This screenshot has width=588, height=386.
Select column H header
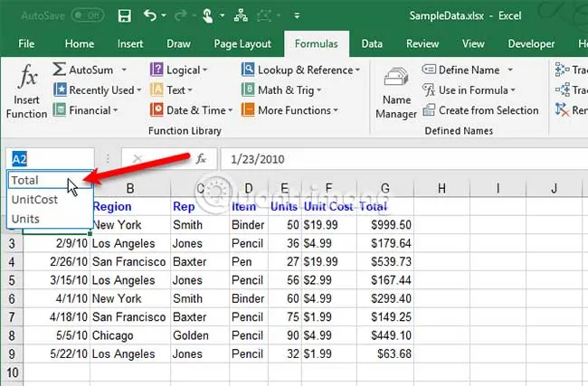point(441,188)
